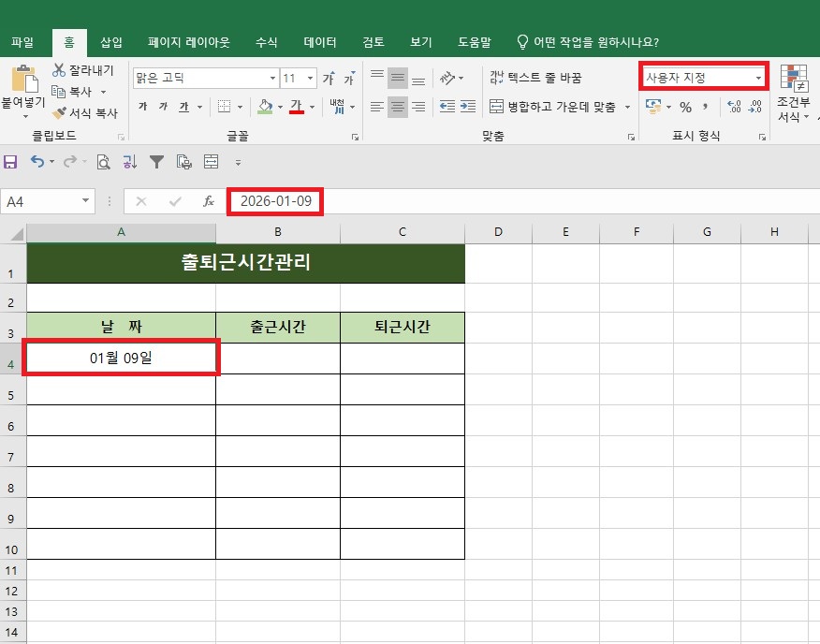Increase indent icon

[x=467, y=107]
